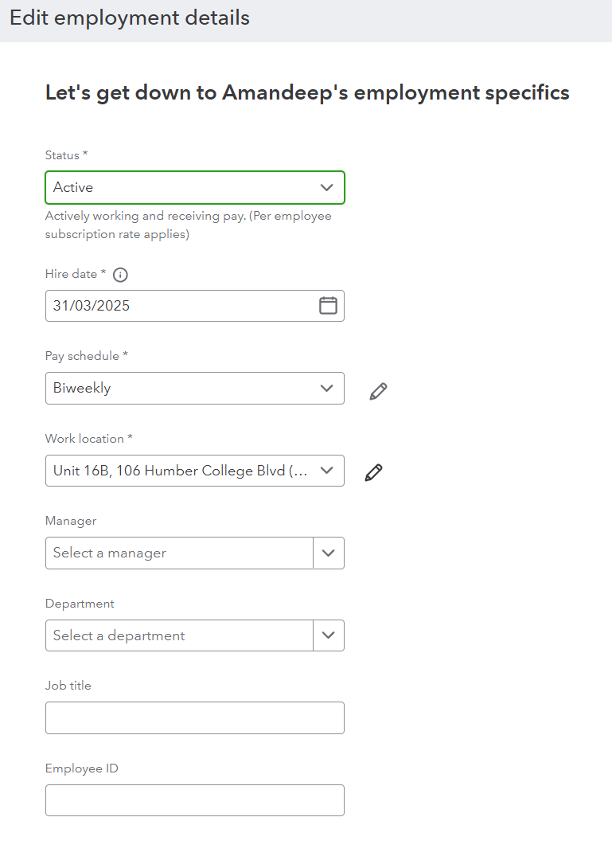Click the chevron arrow in the Work location field
This screenshot has width=612, height=868.
pyautogui.click(x=326, y=471)
